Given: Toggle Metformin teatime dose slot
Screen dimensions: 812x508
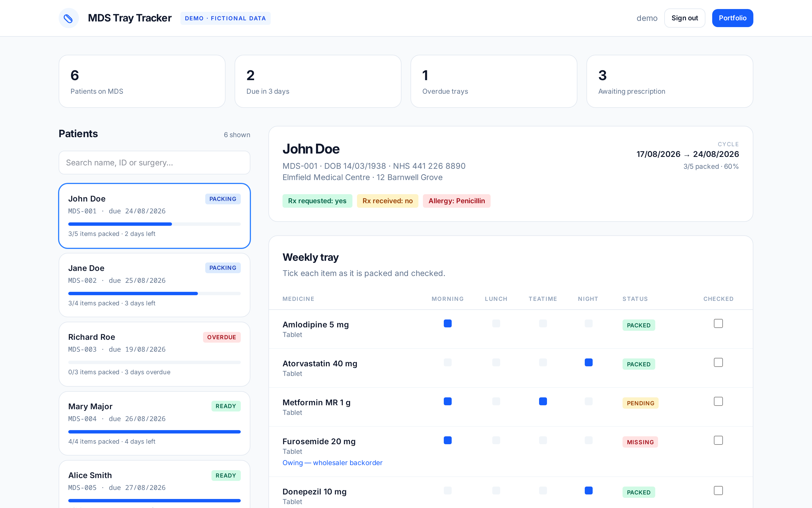Looking at the screenshot, I should [x=543, y=402].
